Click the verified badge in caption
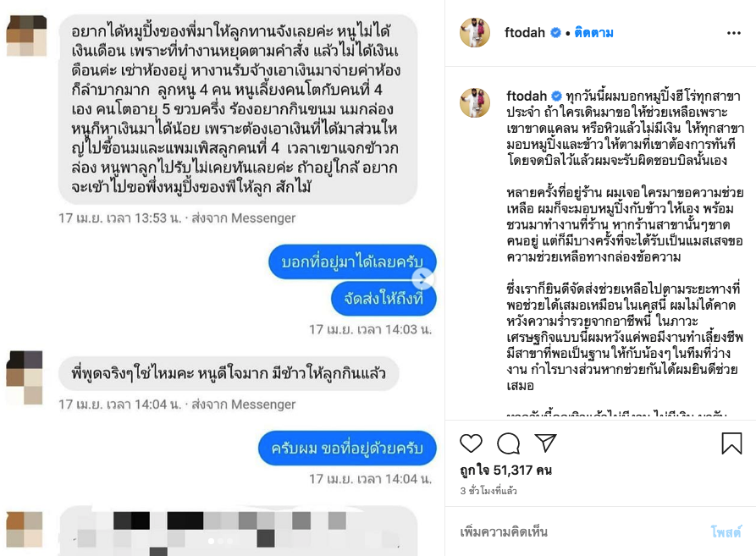 (557, 96)
